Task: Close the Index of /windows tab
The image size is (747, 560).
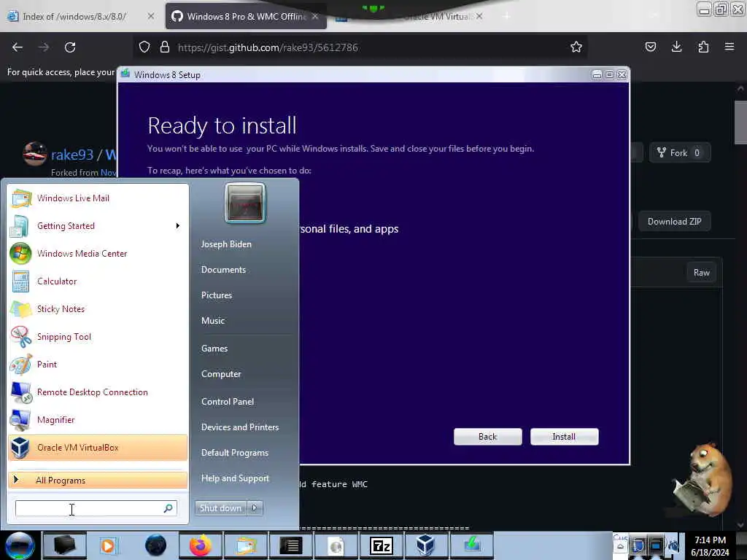Action: 151,16
